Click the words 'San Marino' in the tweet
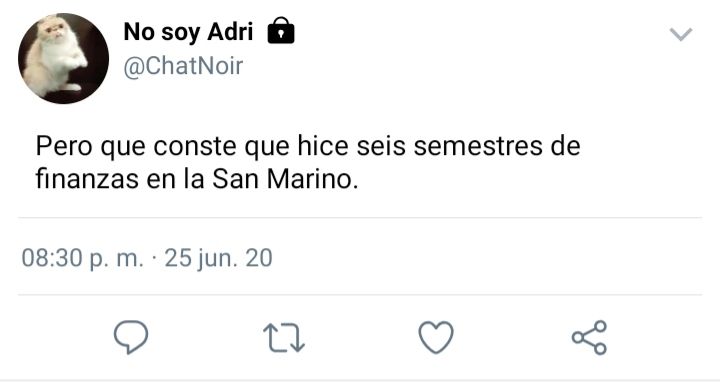The image size is (720, 385). click(x=285, y=179)
